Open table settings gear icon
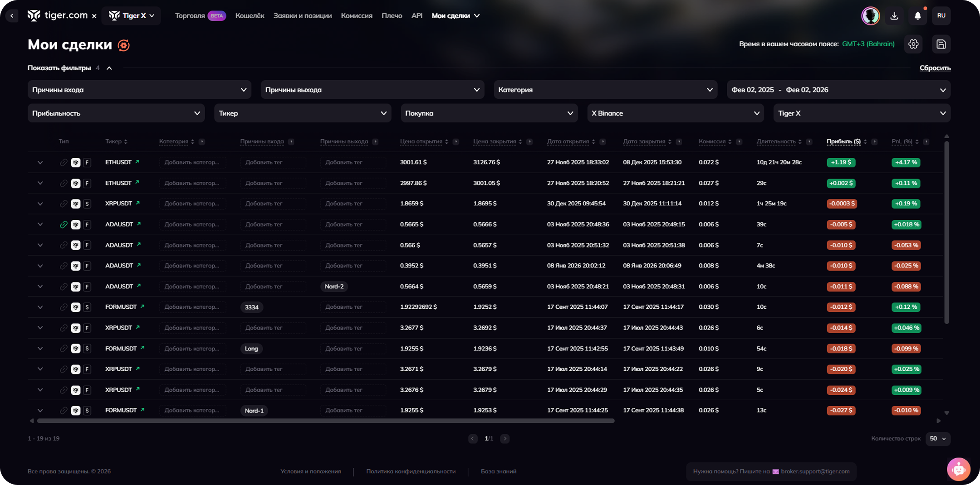Viewport: 980px width, 485px height. (913, 44)
